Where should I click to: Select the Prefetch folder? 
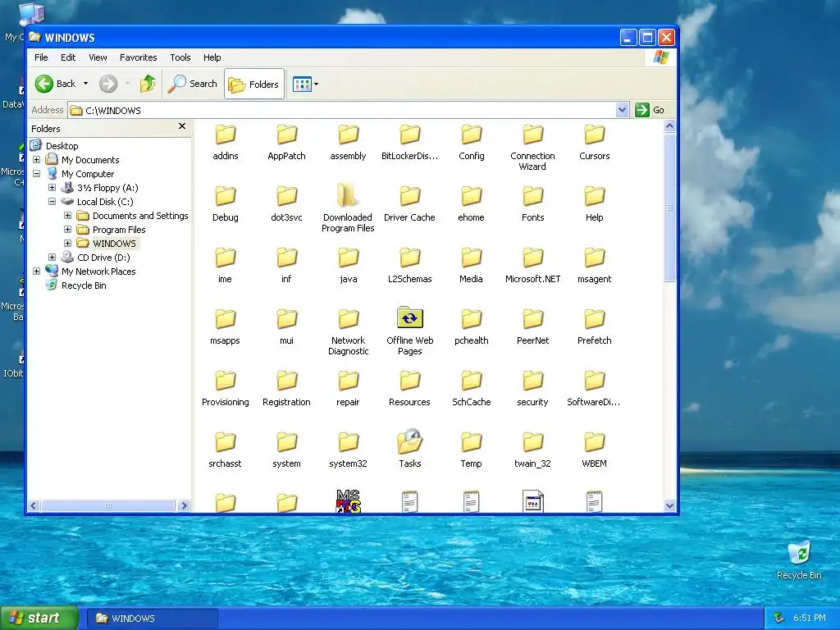click(595, 327)
